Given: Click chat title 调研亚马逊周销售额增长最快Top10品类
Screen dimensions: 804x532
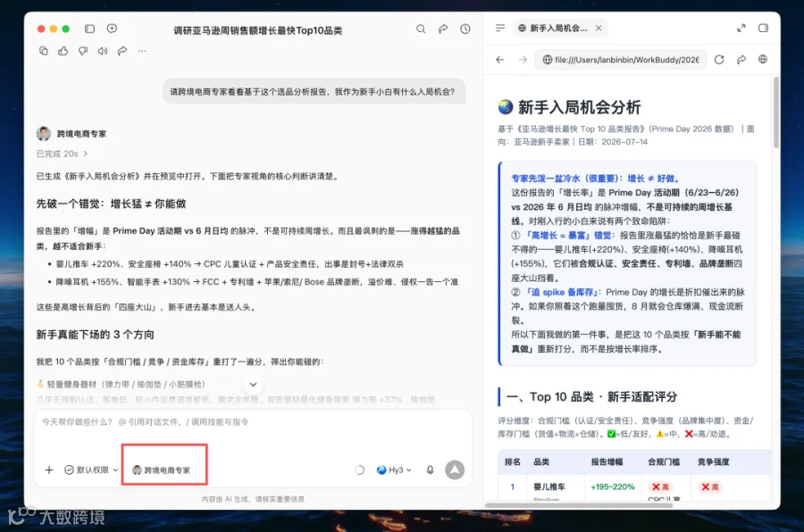Looking at the screenshot, I should (258, 30).
